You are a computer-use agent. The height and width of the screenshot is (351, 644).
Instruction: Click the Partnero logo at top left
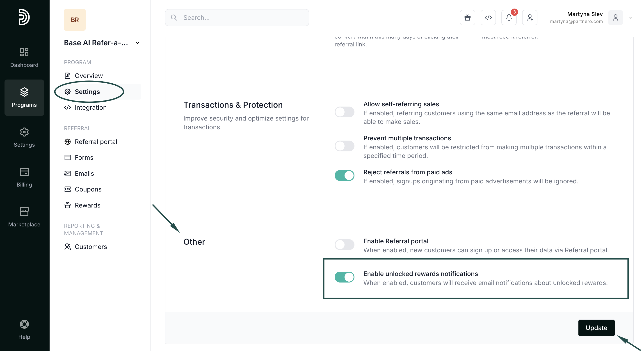tap(24, 17)
